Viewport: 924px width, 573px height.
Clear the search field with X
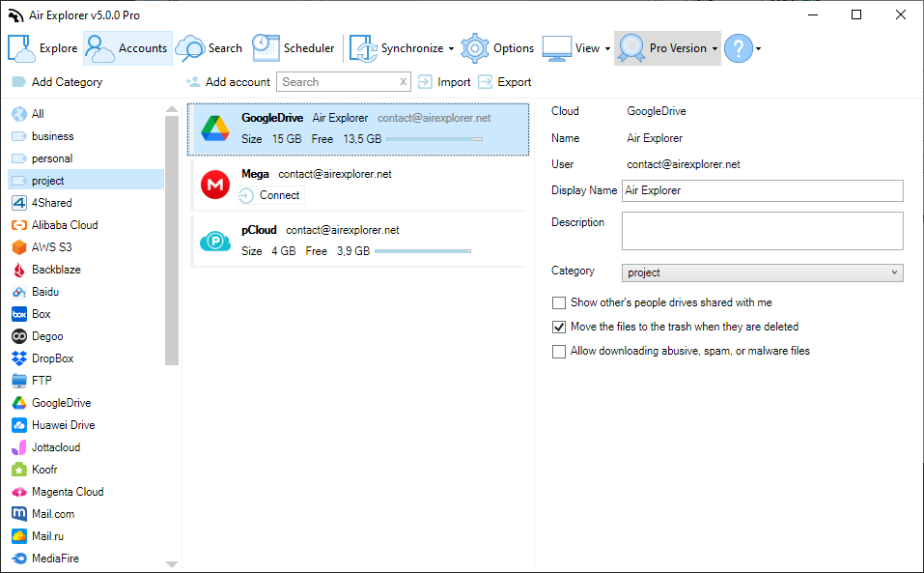(403, 82)
